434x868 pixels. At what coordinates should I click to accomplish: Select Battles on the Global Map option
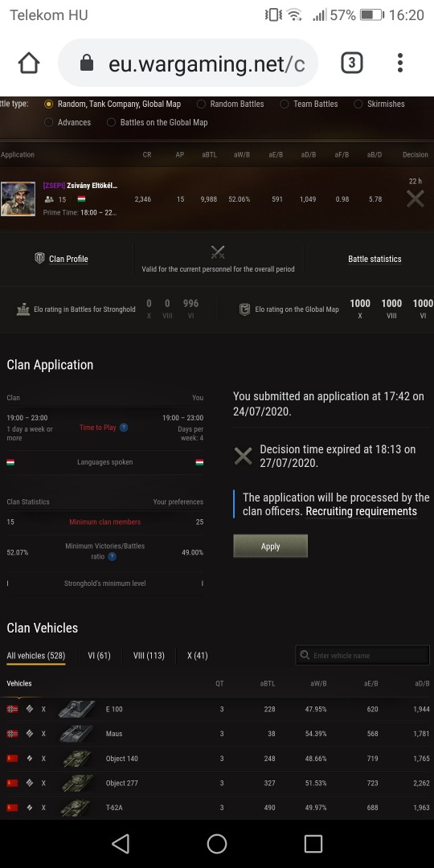pyautogui.click(x=111, y=122)
